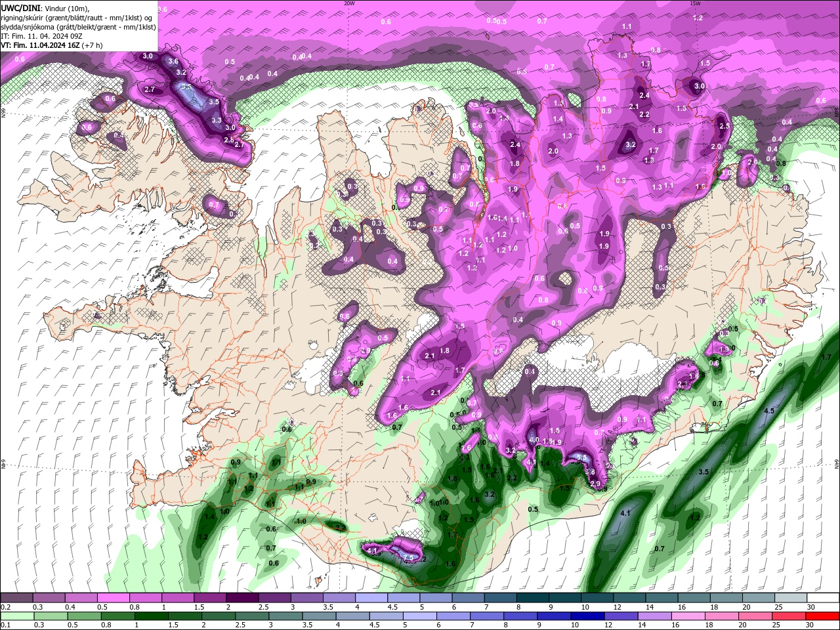Image resolution: width=840 pixels, height=630 pixels.
Task: Click the white snow legend swatch at 30
Action: point(823,598)
